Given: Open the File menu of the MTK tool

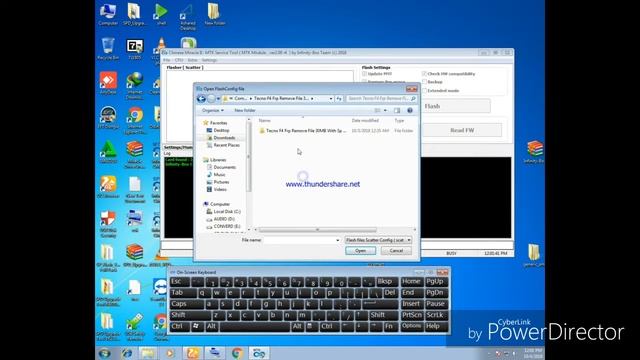Looking at the screenshot, I should 167,60.
